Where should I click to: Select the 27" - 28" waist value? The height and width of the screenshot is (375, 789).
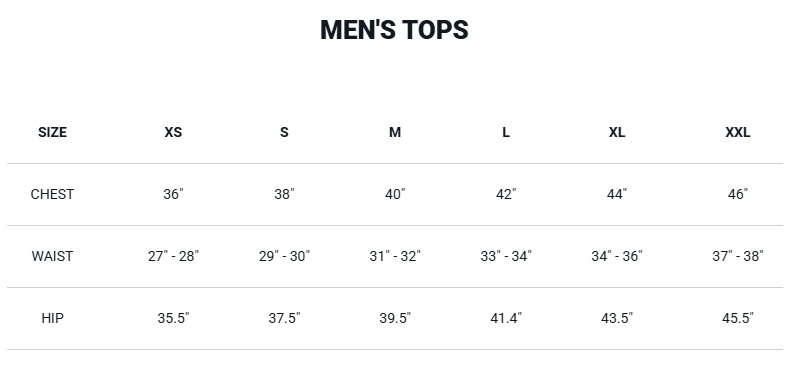(x=173, y=256)
